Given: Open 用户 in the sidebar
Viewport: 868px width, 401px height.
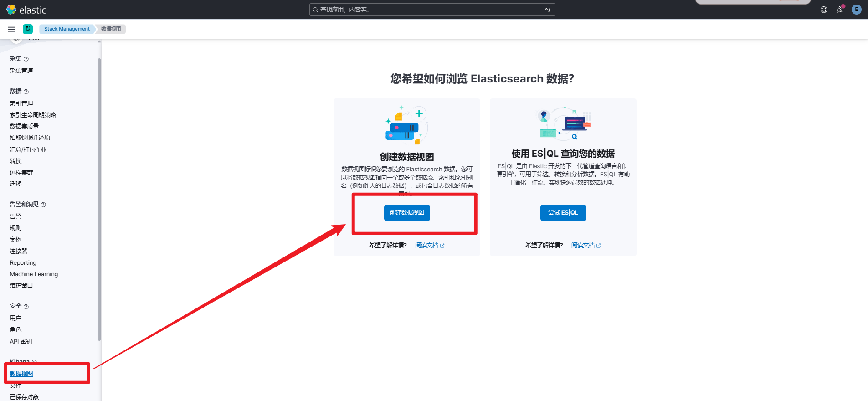Looking at the screenshot, I should pos(15,318).
